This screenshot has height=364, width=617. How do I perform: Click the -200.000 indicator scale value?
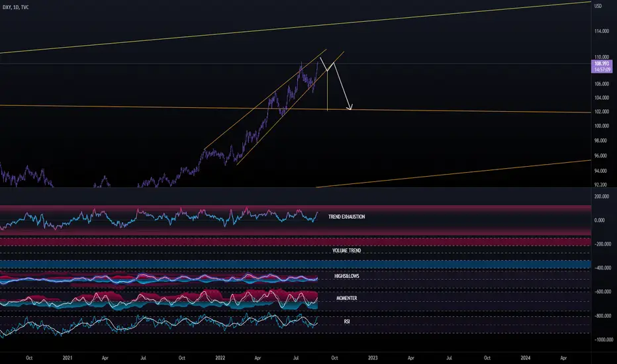coord(602,244)
